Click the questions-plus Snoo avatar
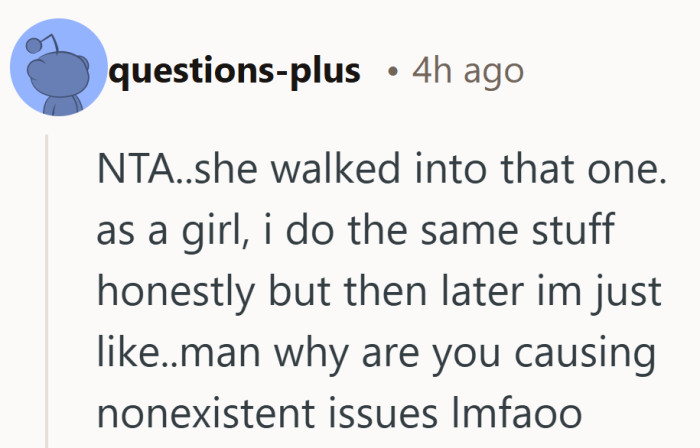The width and height of the screenshot is (700, 448). pyautogui.click(x=56, y=70)
